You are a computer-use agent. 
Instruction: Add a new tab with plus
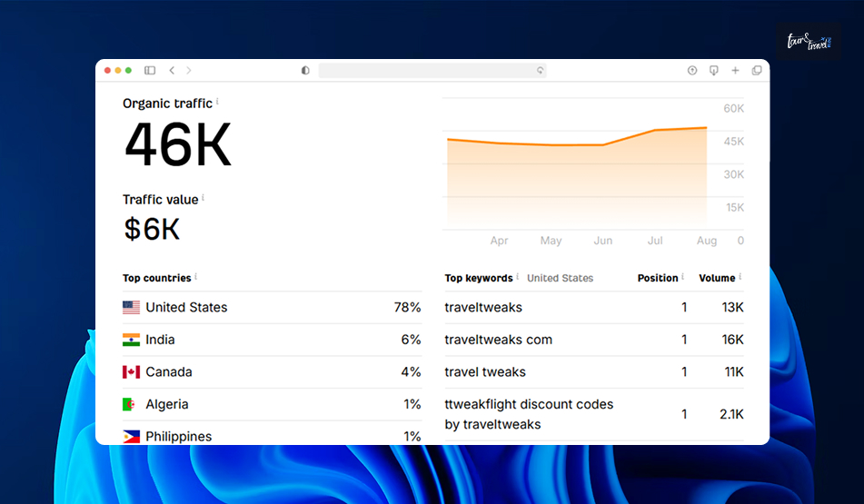[x=735, y=70]
